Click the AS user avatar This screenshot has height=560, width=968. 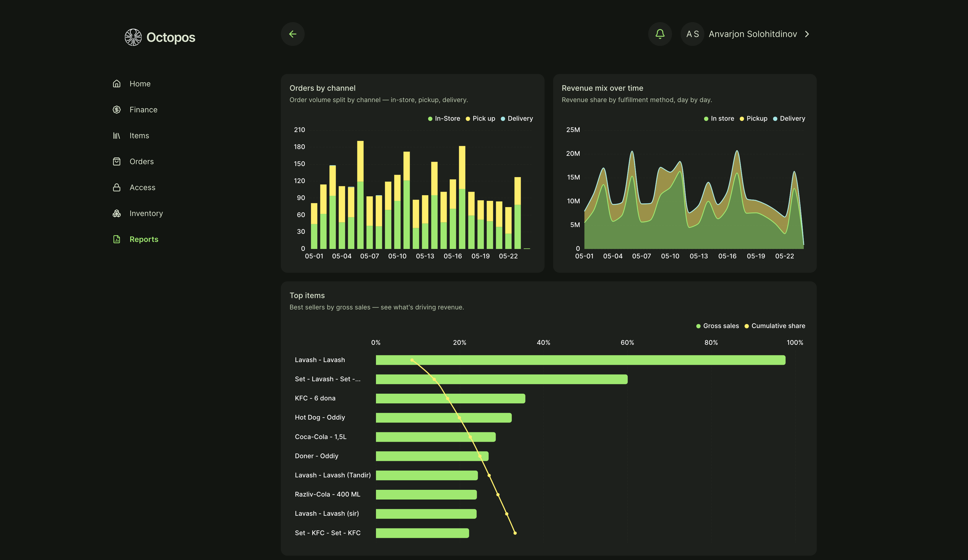(692, 34)
